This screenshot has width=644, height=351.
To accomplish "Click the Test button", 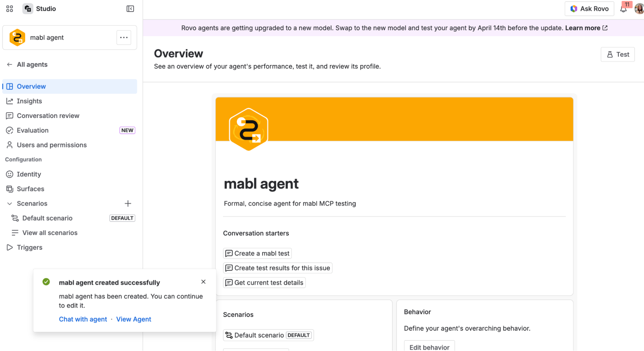I will point(618,54).
